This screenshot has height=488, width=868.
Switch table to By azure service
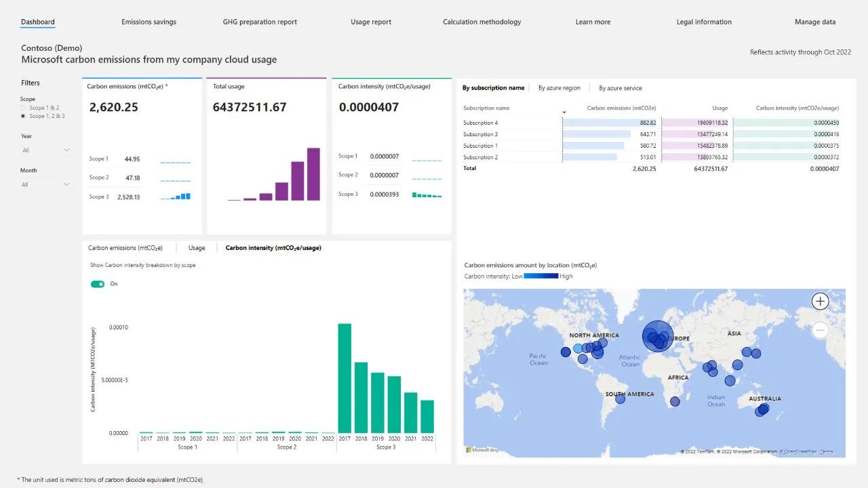click(x=620, y=88)
